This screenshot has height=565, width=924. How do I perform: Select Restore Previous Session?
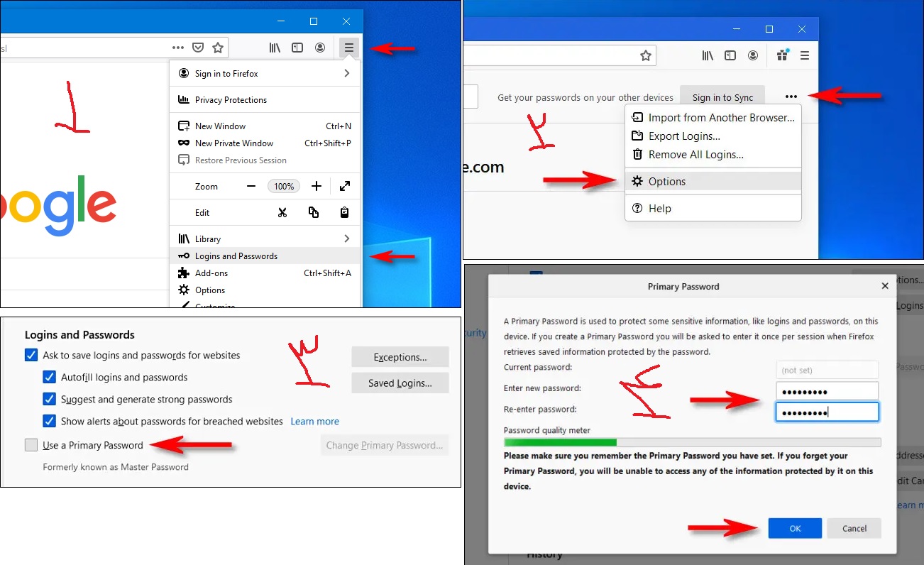click(265, 160)
